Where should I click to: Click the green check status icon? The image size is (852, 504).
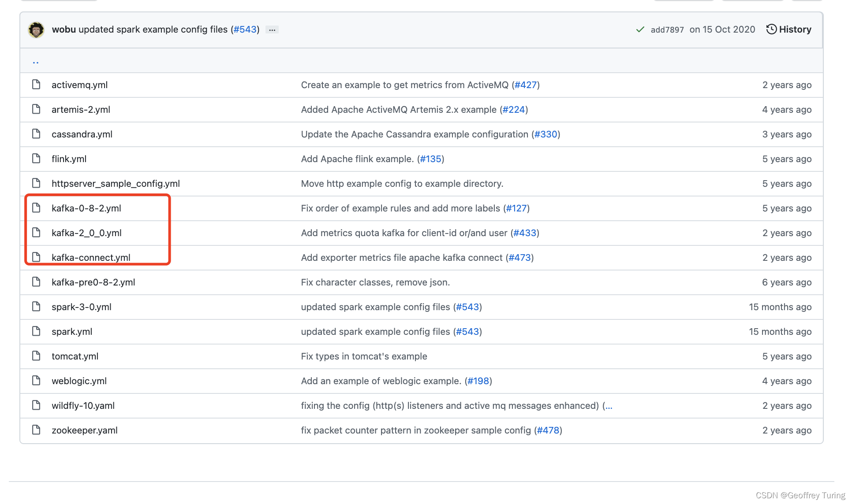tap(640, 30)
